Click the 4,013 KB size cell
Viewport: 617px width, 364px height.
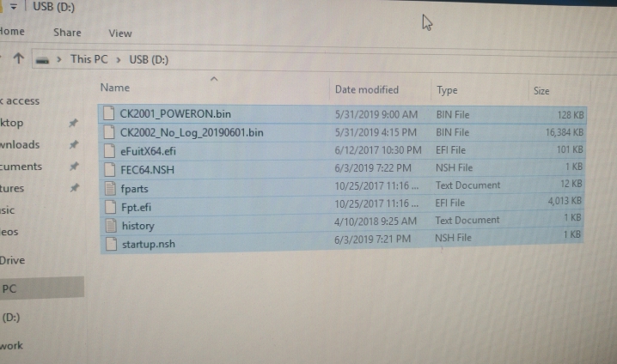tap(565, 201)
